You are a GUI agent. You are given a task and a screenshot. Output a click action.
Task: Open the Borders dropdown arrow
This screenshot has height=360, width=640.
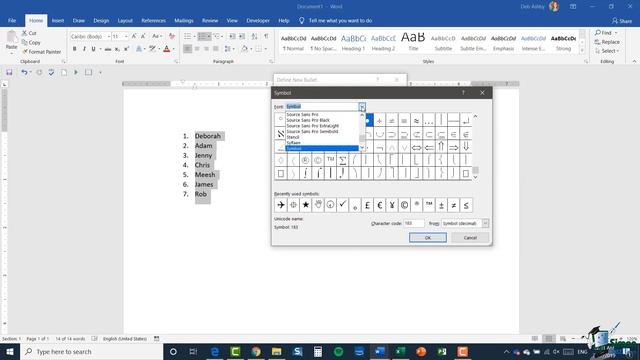click(265, 49)
